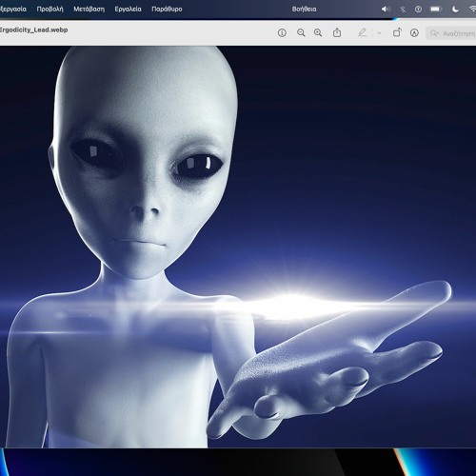Image resolution: width=476 pixels, height=476 pixels.
Task: Open the Εργαλεία menu
Action: [x=128, y=9]
